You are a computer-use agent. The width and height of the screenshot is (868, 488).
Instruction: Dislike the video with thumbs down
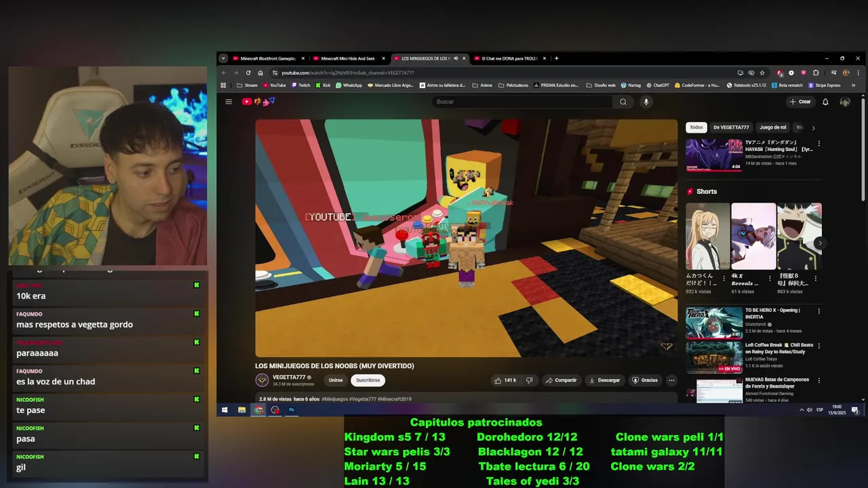tap(530, 380)
